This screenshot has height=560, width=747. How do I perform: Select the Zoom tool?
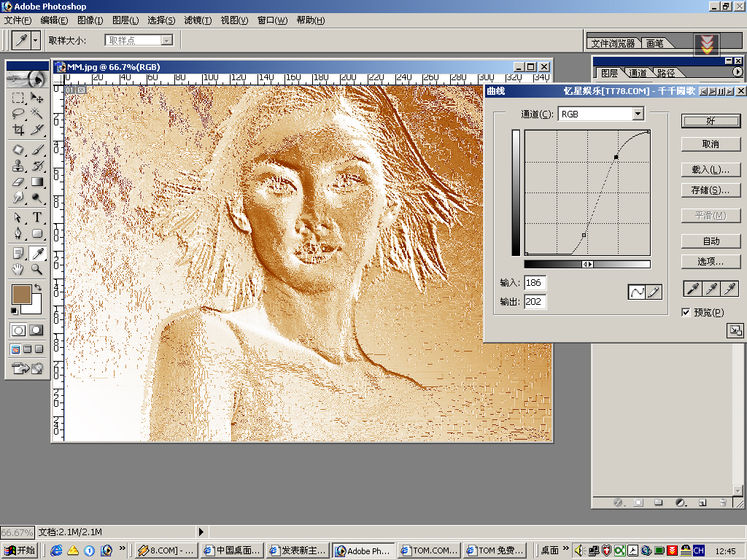click(x=36, y=269)
